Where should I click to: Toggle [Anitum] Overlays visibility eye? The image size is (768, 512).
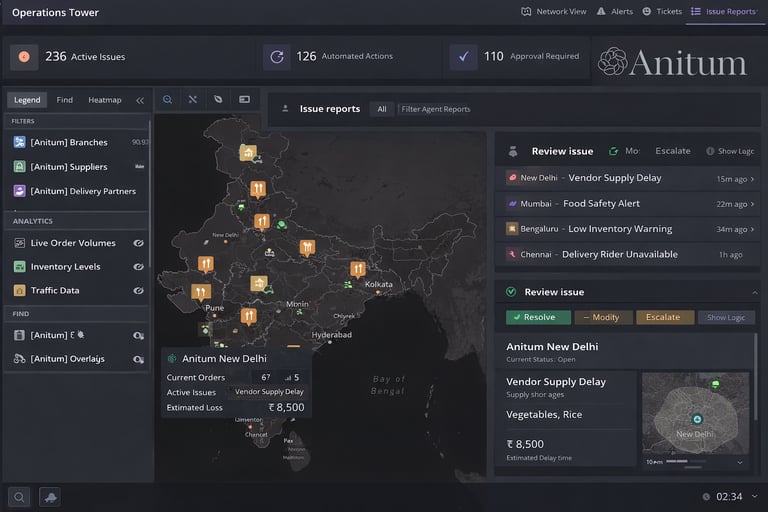click(x=139, y=359)
